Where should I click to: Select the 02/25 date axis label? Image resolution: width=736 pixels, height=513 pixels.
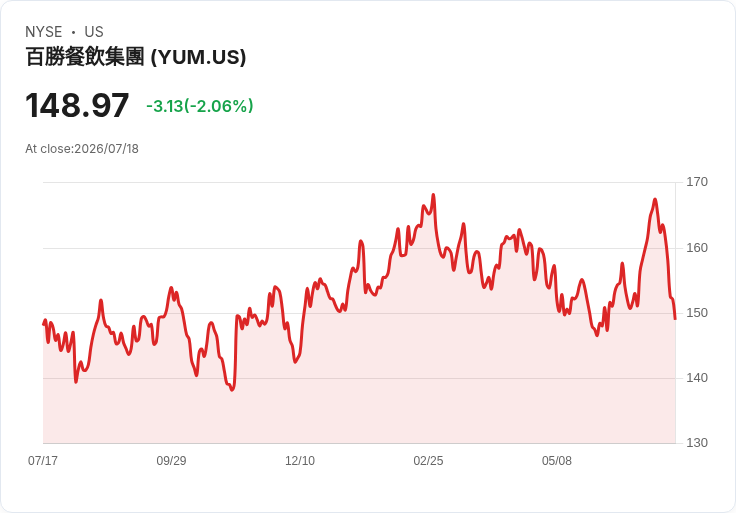428,460
